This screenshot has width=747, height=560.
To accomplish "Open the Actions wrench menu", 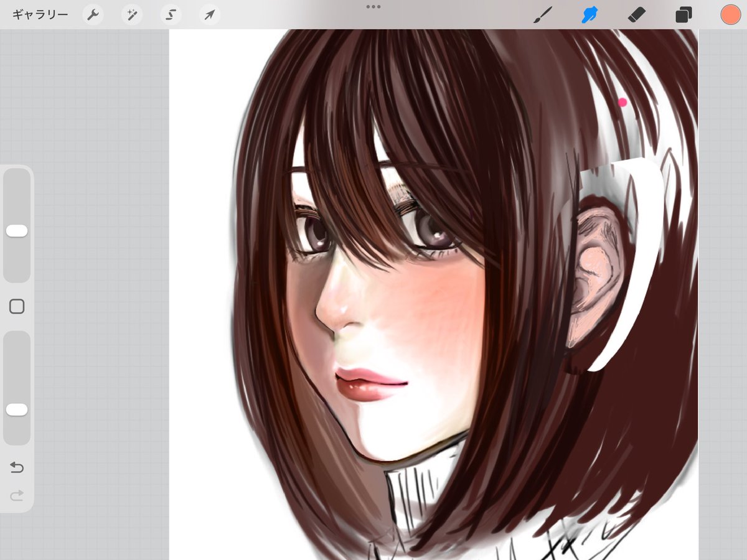I will (93, 15).
